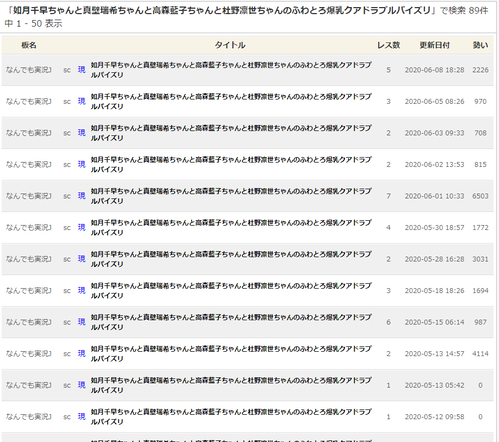Open なんでも実況J board in the 2020-06-03 row
Viewport: 499px width, 442px height.
point(29,133)
